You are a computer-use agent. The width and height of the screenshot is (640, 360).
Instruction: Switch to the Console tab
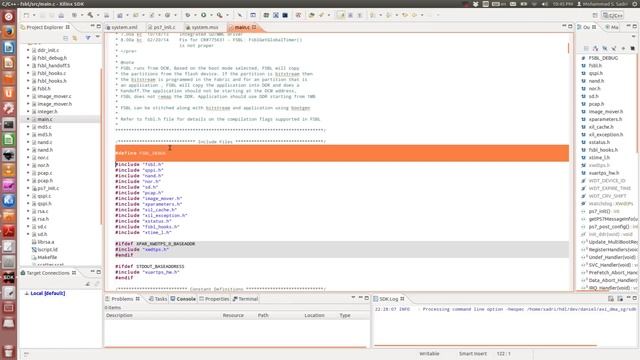pyautogui.click(x=183, y=299)
